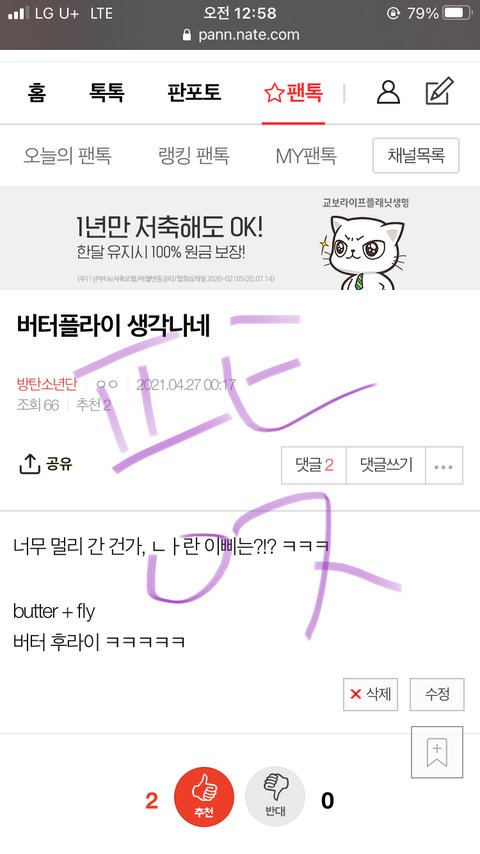
Task: Open the user profile icon
Action: [x=388, y=92]
